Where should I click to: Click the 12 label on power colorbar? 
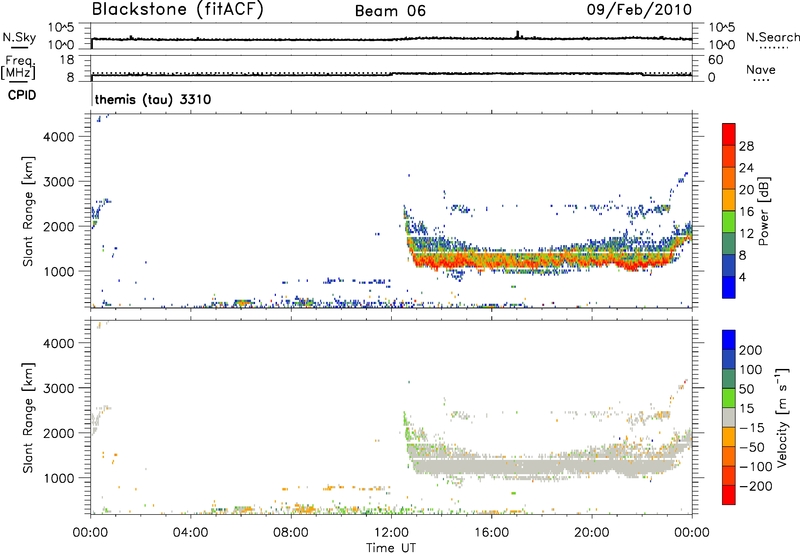pyautogui.click(x=746, y=234)
